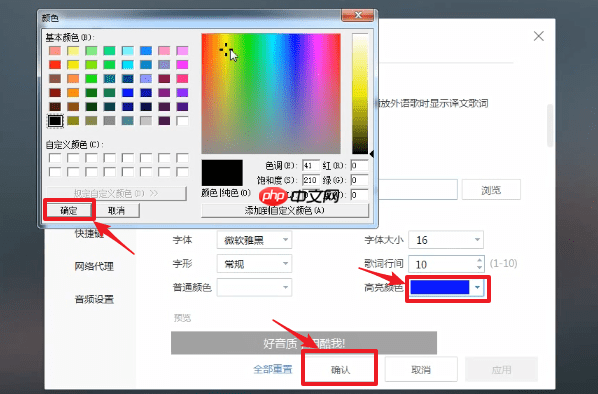Viewport: 598px width, 394px height.
Task: Click the 全部重置 link
Action: pyautogui.click(x=273, y=369)
